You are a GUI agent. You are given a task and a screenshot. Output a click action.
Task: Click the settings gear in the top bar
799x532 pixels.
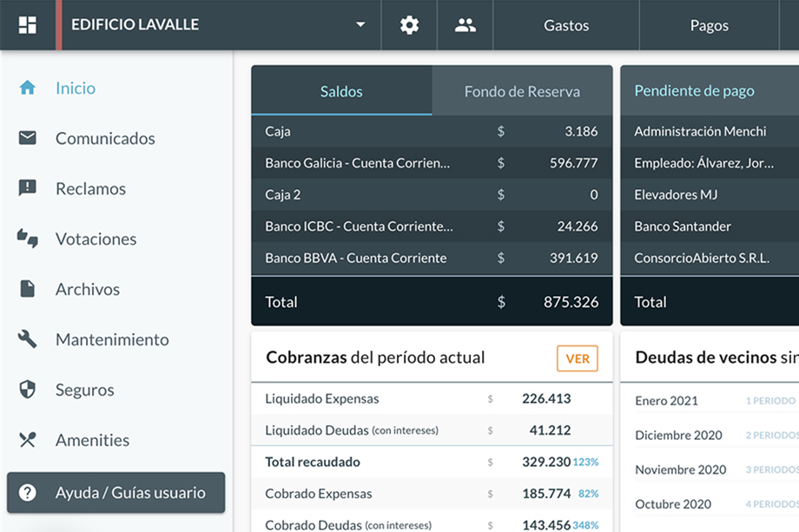click(408, 25)
